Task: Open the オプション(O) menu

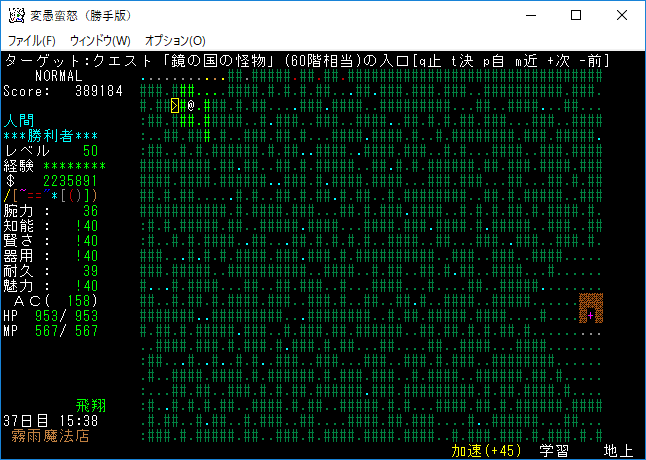Action: pyautogui.click(x=175, y=41)
